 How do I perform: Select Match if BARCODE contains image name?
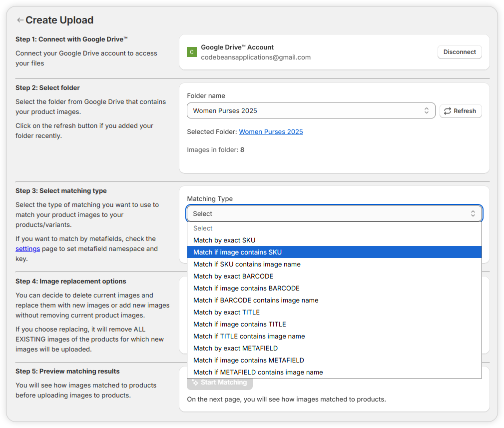[256, 300]
